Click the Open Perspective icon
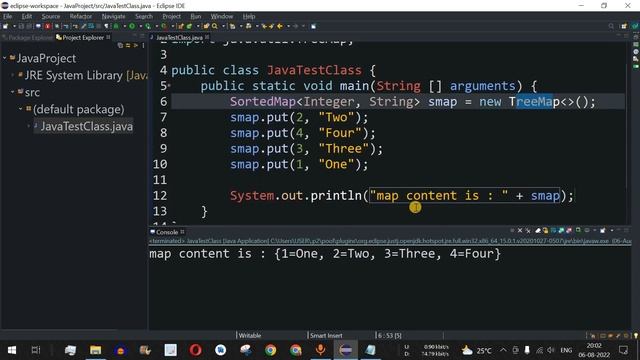This screenshot has height=360, width=640. [x=624, y=26]
